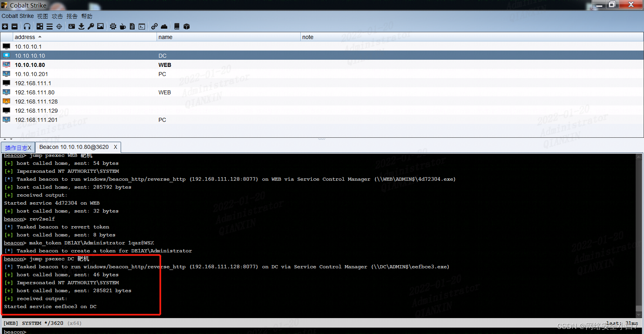Viewport: 644px width, 334px height.
Task: Click the cube about icon
Action: [186, 27]
